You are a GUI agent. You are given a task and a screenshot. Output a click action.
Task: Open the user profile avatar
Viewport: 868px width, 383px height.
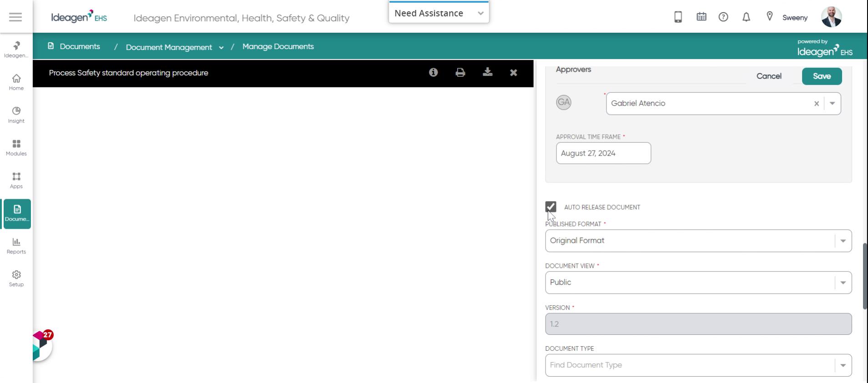click(831, 17)
